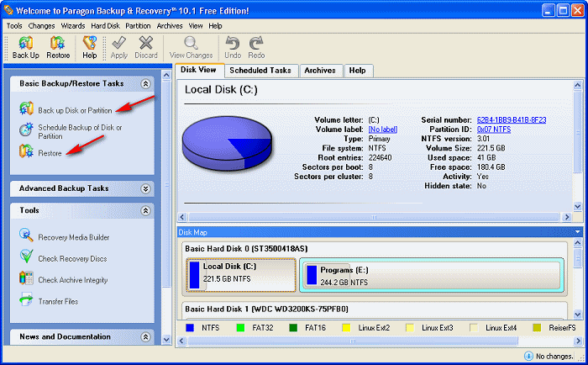Click the Local Disk (C:) pie chart
The height and width of the screenshot is (365, 588).
click(227, 144)
